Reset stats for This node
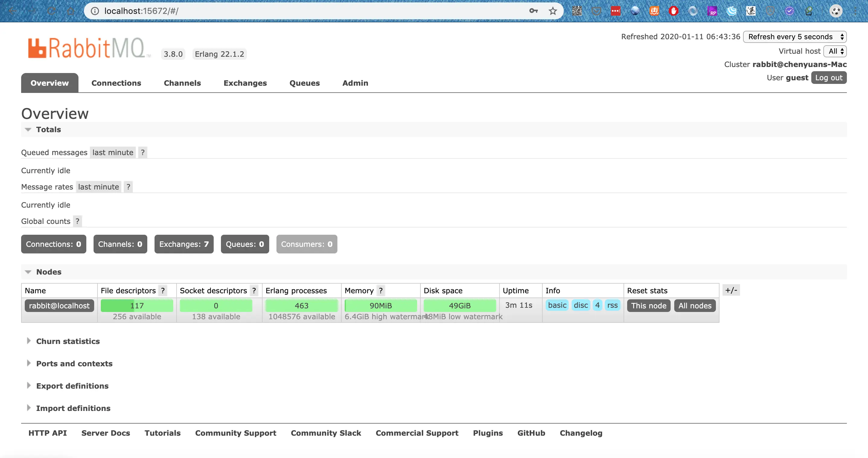 tap(649, 306)
